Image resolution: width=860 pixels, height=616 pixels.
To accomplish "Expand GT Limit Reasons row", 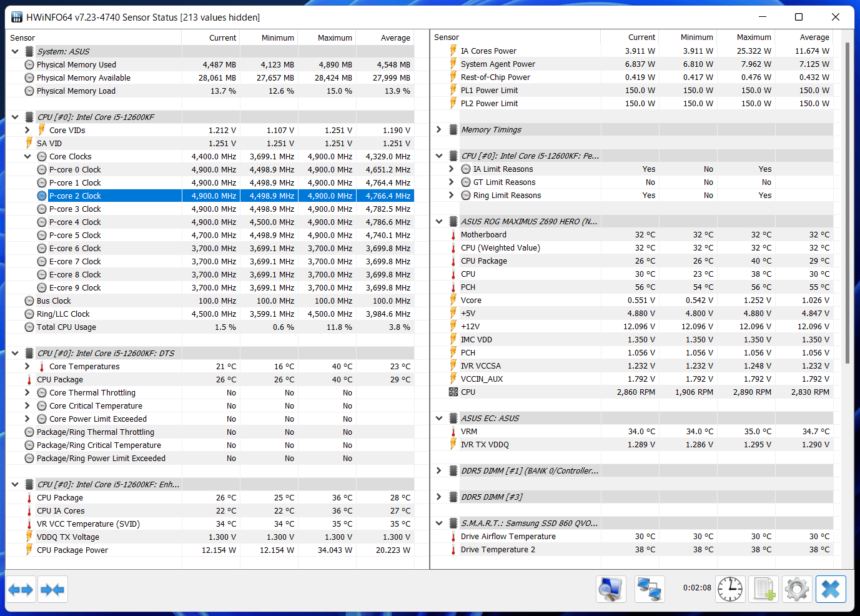I will [x=452, y=182].
